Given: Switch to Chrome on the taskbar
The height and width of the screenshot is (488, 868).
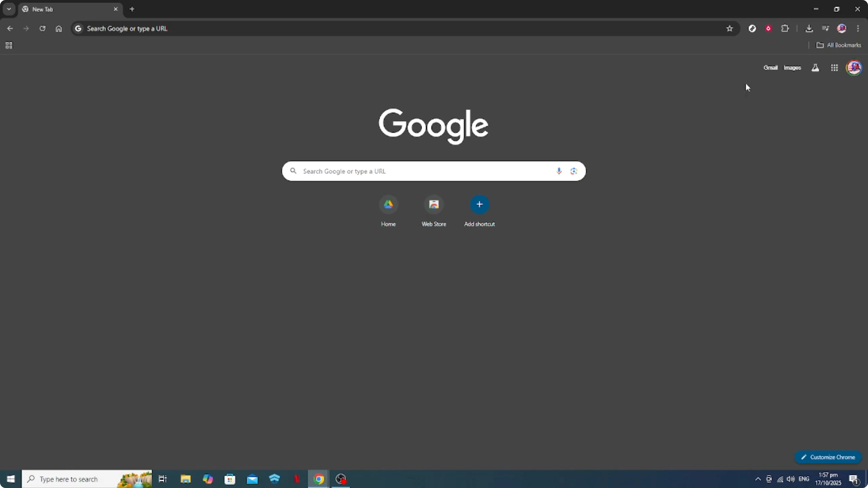Looking at the screenshot, I should click(319, 479).
